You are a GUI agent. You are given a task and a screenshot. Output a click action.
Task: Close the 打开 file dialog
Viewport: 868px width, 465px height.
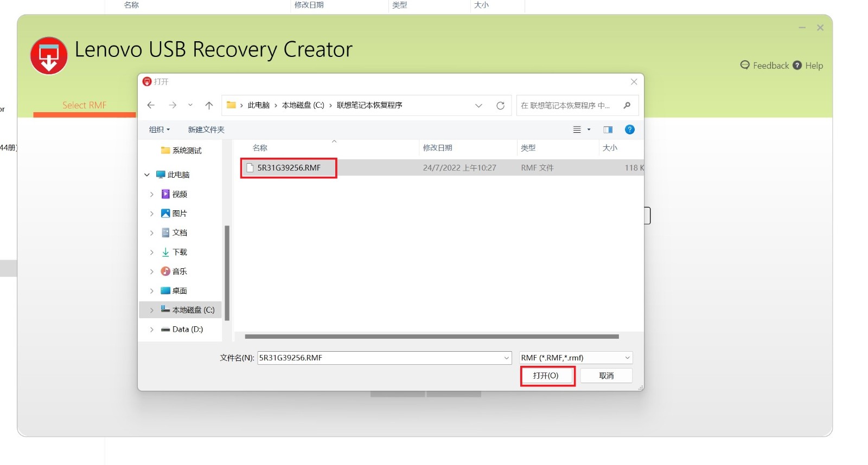[x=634, y=82]
